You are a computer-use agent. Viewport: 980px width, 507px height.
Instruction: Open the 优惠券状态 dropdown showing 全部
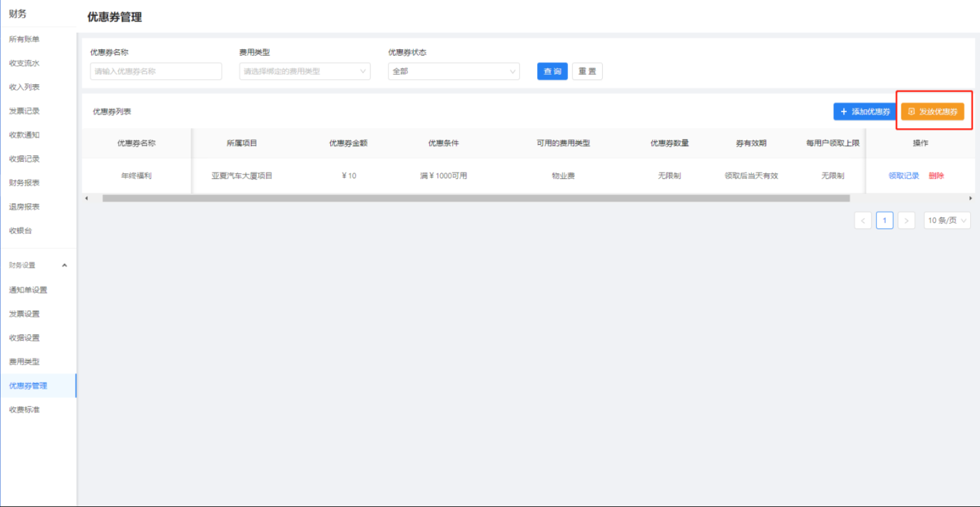tap(453, 71)
